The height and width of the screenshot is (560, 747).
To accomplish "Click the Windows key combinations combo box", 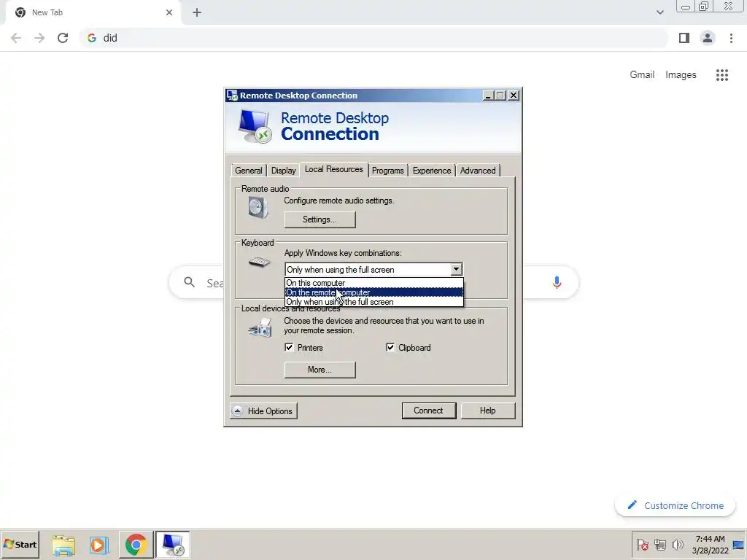I will pos(373,270).
